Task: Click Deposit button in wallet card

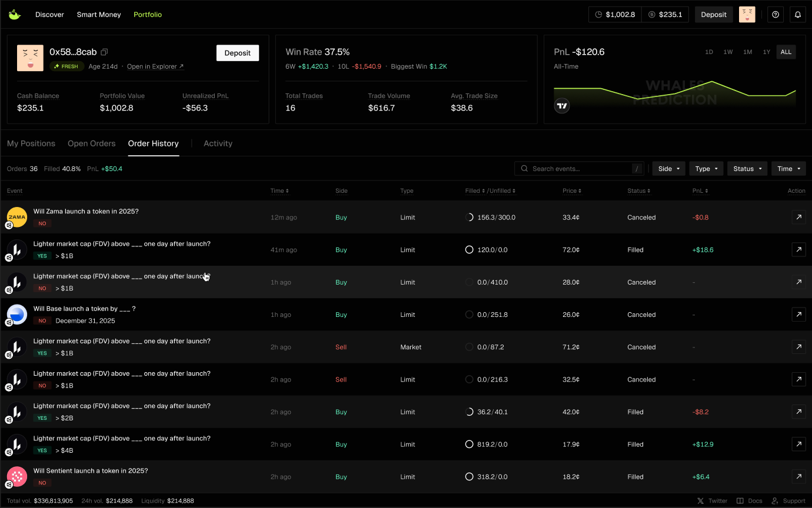Action: [237, 53]
